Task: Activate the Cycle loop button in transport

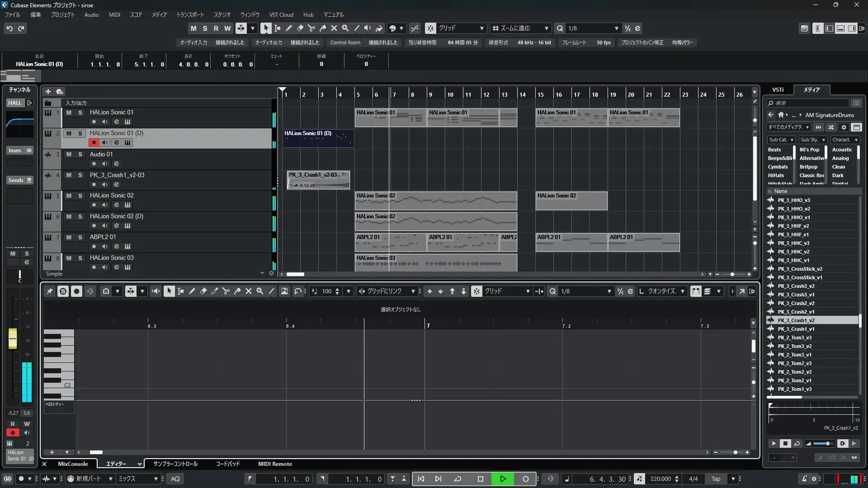Action: pyautogui.click(x=458, y=479)
